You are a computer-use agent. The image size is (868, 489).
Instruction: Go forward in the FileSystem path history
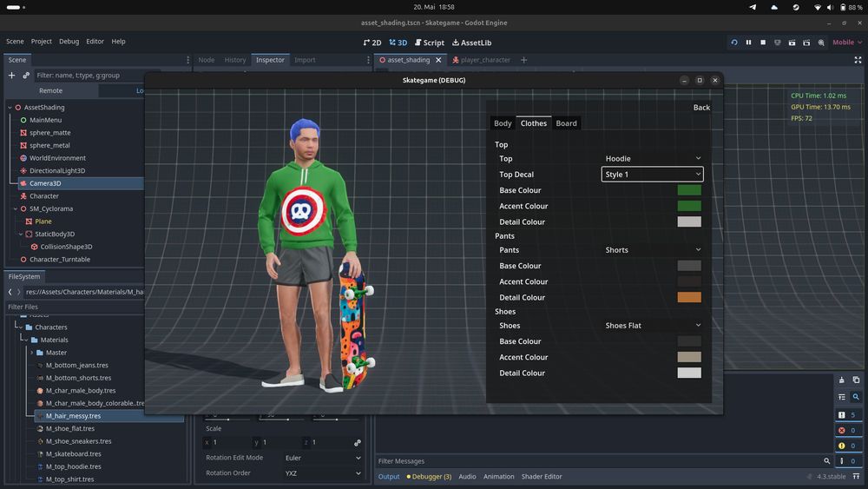[x=18, y=292]
